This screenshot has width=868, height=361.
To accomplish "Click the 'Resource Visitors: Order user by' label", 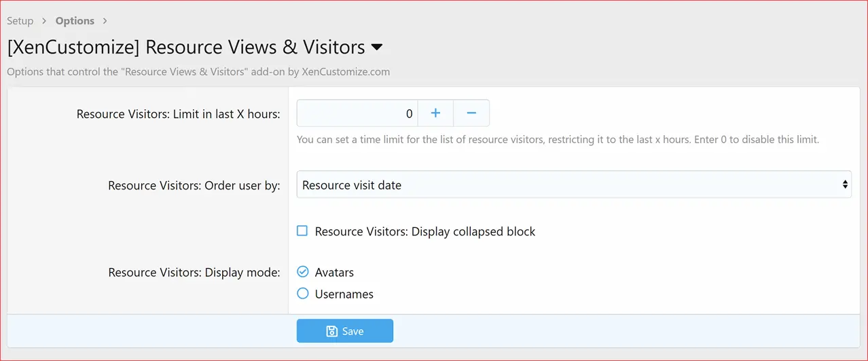I will click(x=194, y=185).
